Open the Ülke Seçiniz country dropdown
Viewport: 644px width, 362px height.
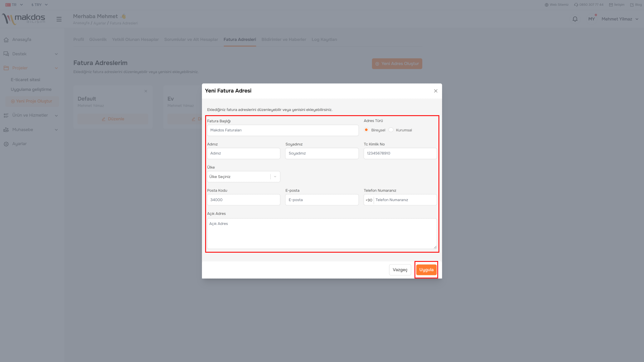click(244, 177)
